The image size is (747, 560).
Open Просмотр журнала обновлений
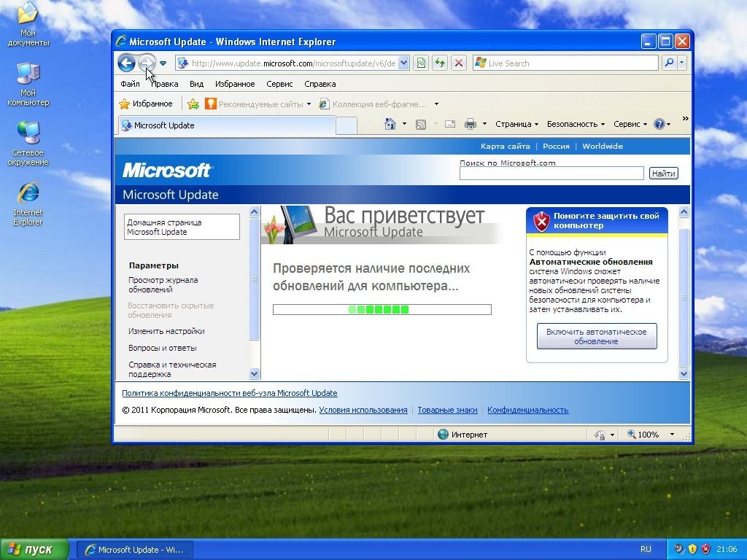[x=163, y=285]
